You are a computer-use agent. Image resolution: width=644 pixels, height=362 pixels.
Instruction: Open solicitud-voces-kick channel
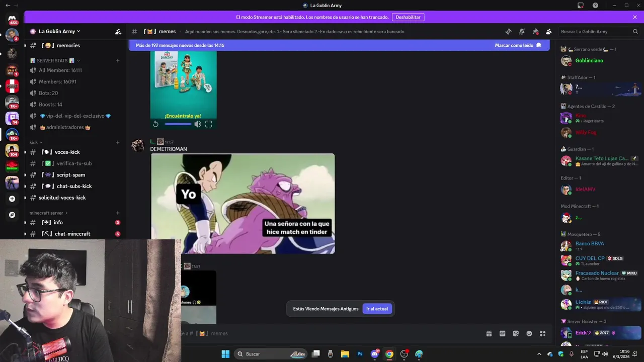click(x=74, y=198)
